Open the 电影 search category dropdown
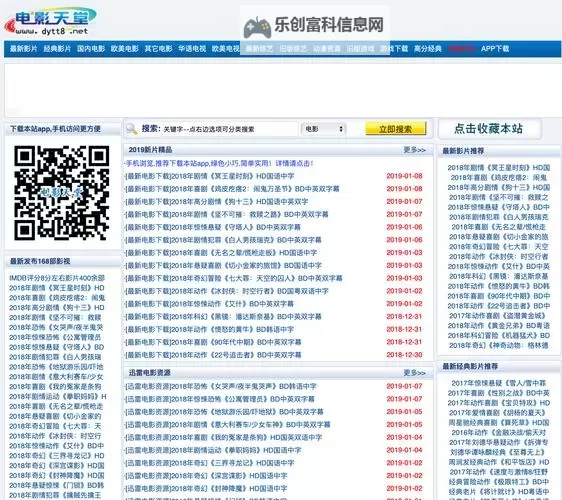 [324, 129]
